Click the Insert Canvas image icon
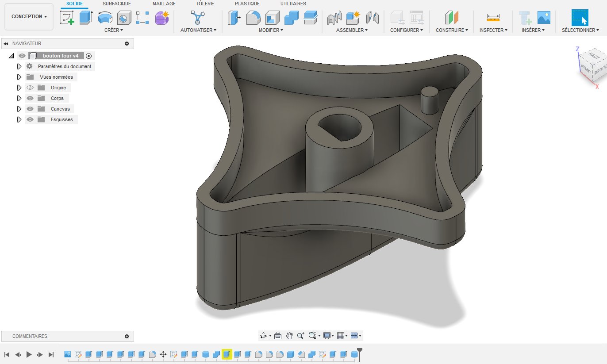This screenshot has height=364, width=607. click(544, 18)
